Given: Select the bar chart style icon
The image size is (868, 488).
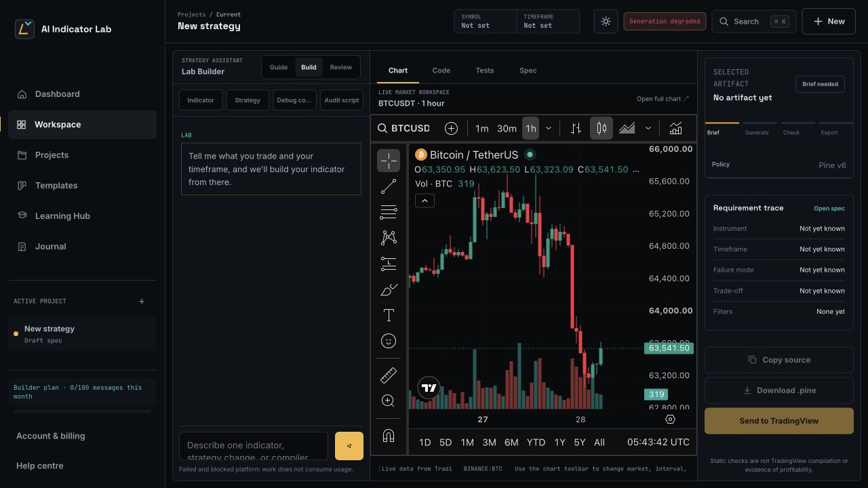Looking at the screenshot, I should (576, 128).
